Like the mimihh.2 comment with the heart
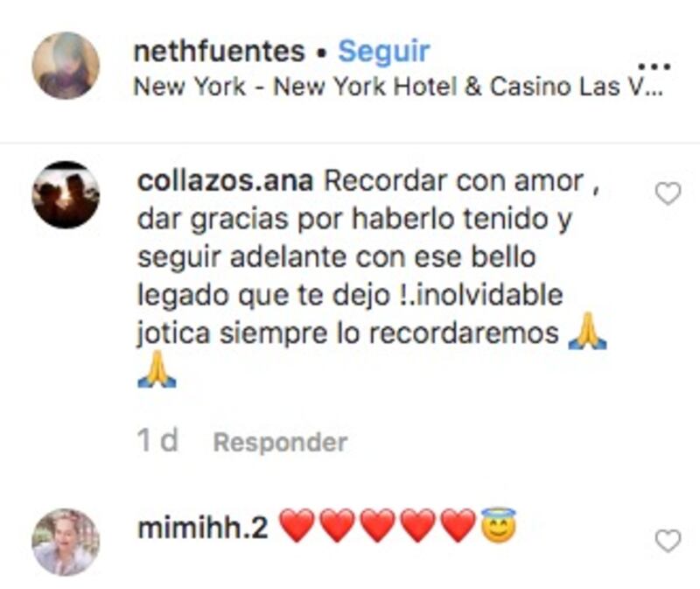Image resolution: width=700 pixels, height=589 pixels. (668, 540)
